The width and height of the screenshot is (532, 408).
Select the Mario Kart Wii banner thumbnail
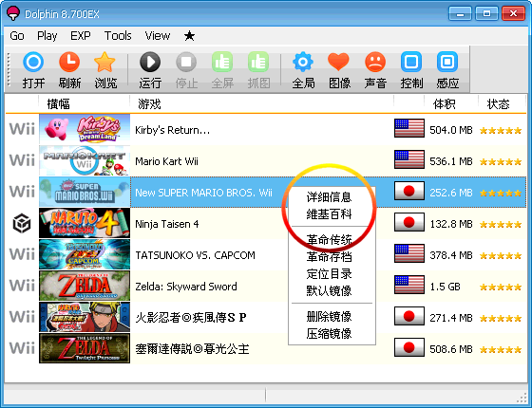[85, 161]
